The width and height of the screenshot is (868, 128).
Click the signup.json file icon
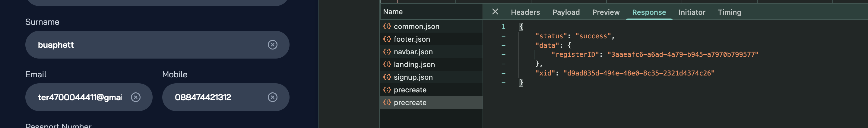click(x=387, y=77)
